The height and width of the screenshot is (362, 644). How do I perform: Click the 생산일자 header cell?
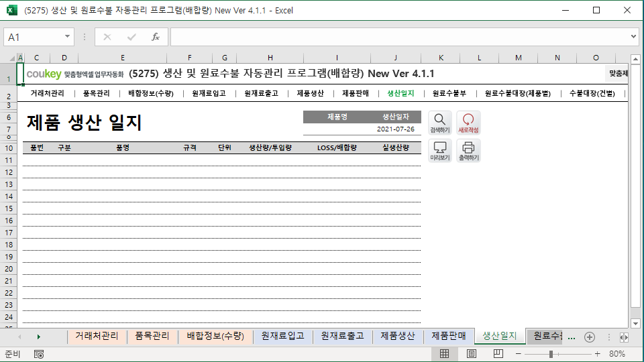click(x=396, y=117)
